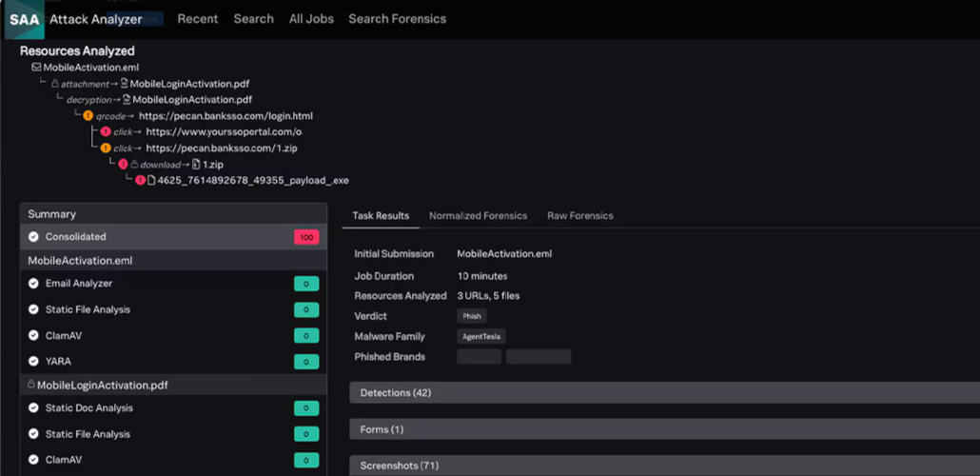The height and width of the screenshot is (476, 980).
Task: Click the first Phished Brands tag
Action: pos(480,357)
